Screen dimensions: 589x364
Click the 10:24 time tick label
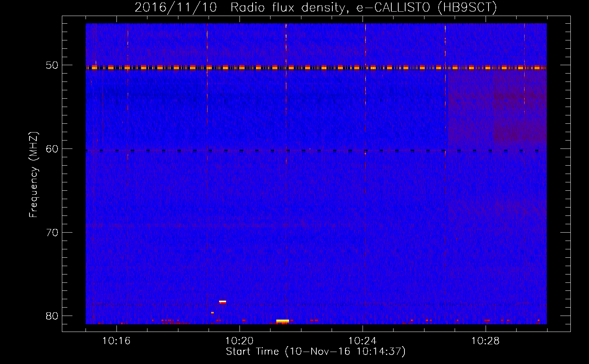[x=363, y=341]
